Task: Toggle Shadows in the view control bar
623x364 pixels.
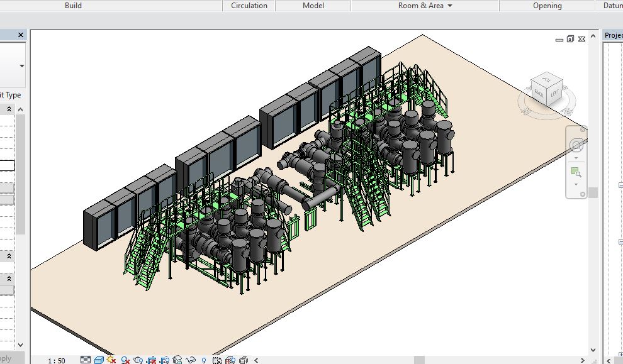Action: tap(125, 360)
